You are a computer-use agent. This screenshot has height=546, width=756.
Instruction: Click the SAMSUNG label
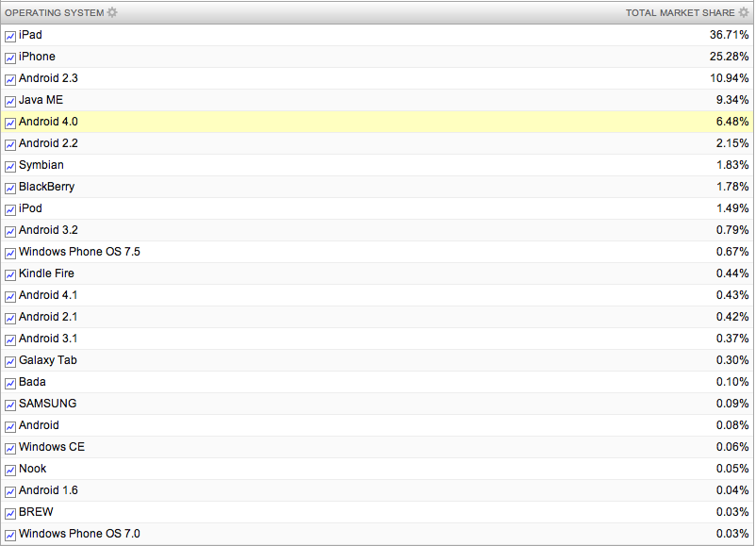point(48,404)
